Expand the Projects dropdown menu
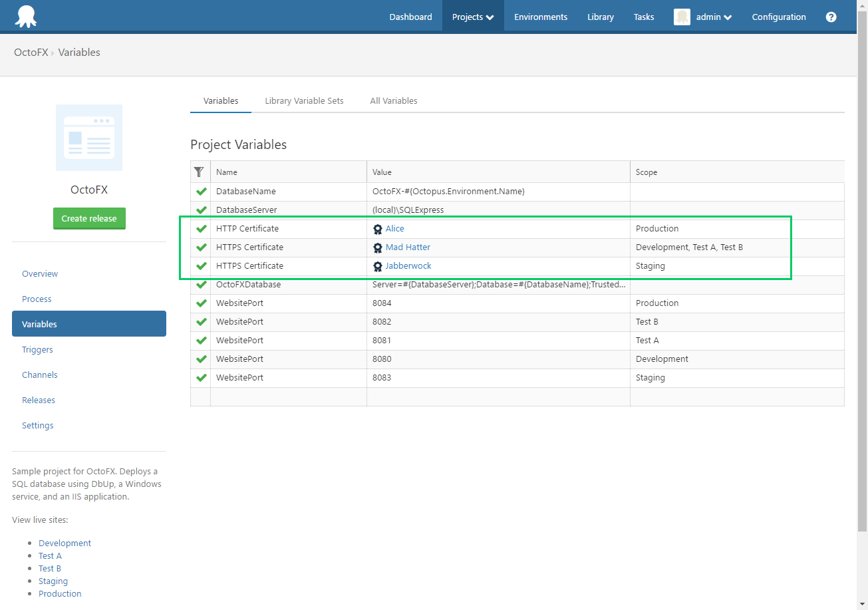Image resolution: width=868 pixels, height=610 pixels. (472, 17)
